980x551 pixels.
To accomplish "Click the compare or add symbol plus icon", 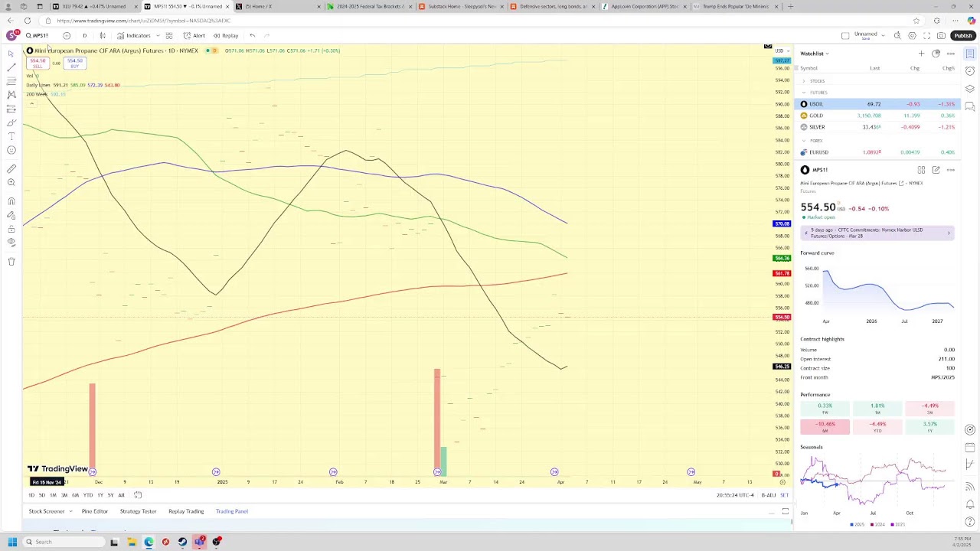I will point(67,35).
